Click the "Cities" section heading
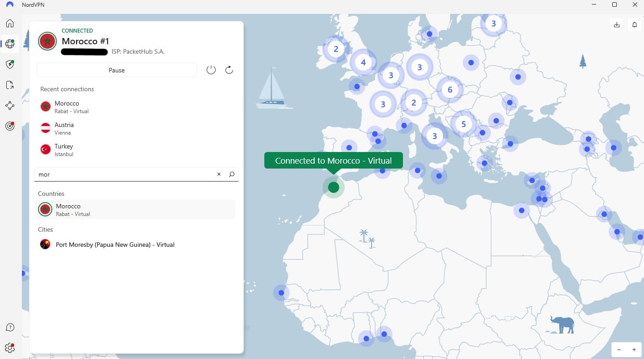Image resolution: width=644 pixels, height=359 pixels. point(46,229)
